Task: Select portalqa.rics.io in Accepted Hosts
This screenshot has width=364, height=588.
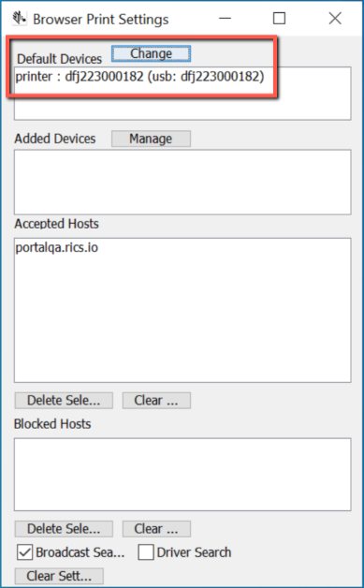Action: pos(56,248)
